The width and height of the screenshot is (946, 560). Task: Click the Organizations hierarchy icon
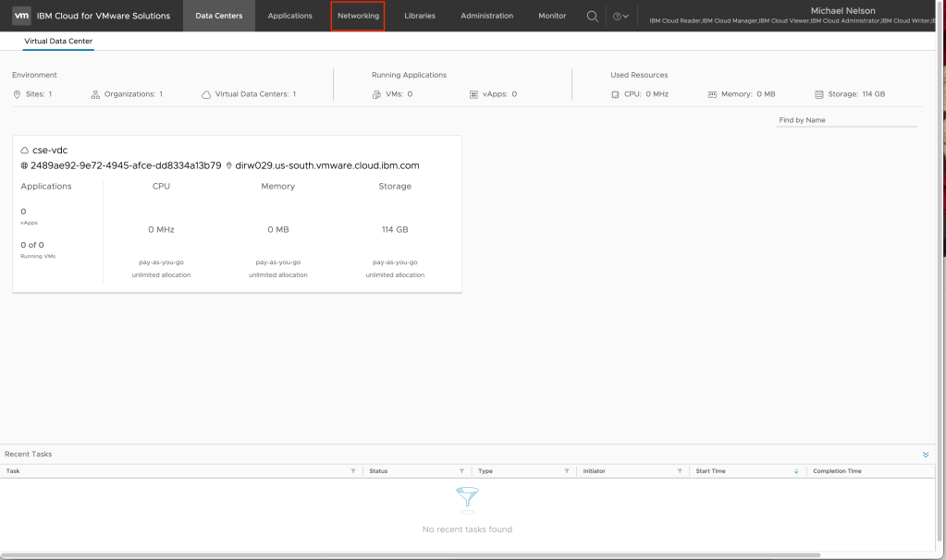tap(95, 94)
